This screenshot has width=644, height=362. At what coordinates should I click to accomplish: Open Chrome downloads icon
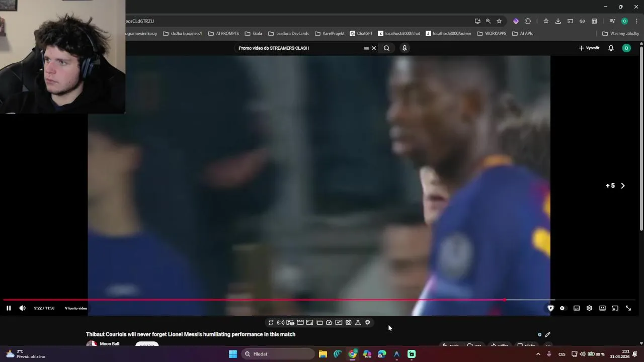558,21
